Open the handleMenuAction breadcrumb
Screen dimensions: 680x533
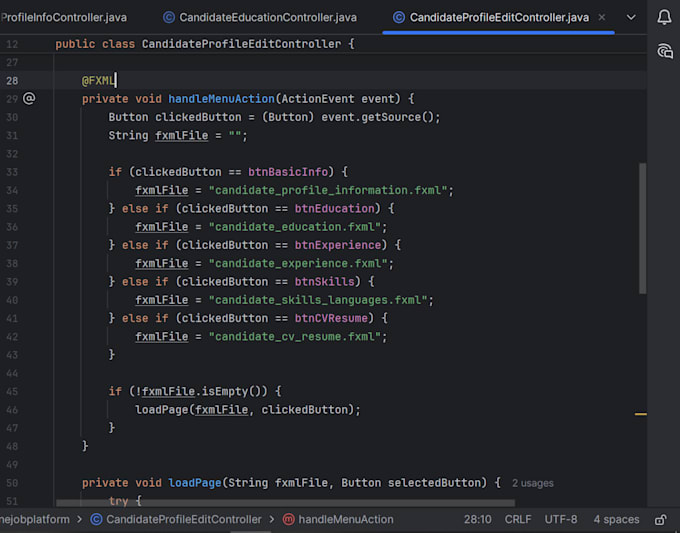346,519
